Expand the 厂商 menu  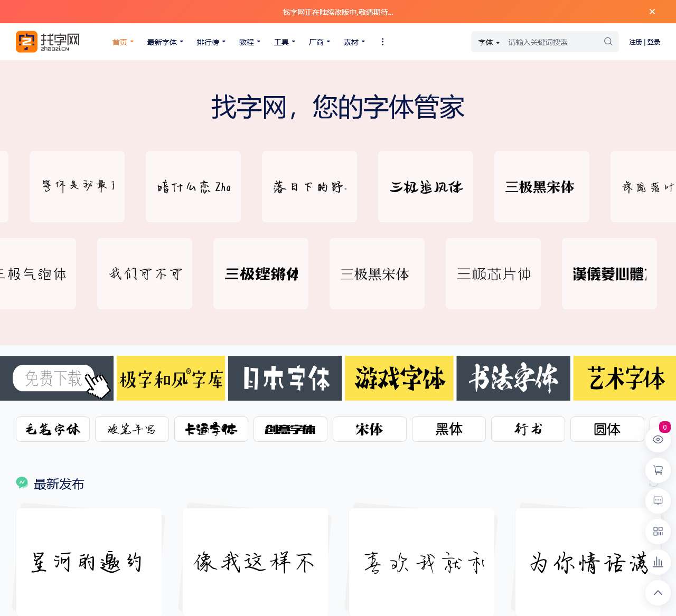(320, 42)
